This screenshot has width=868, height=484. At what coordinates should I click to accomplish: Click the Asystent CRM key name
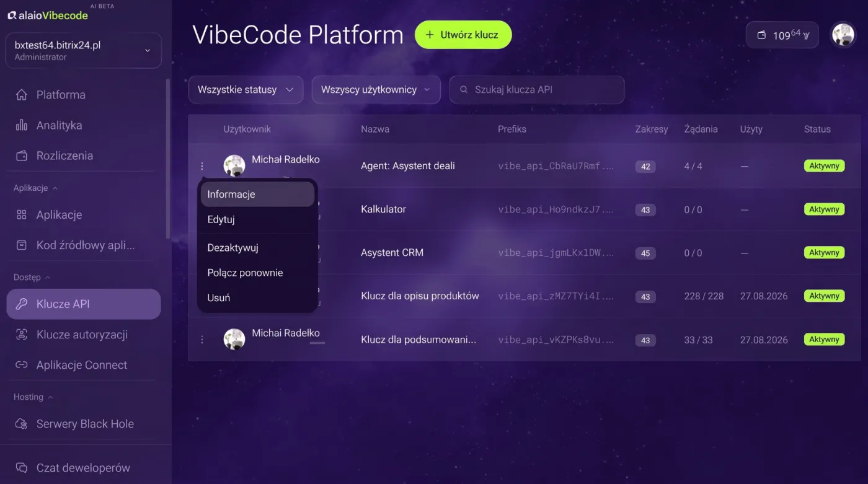click(392, 253)
